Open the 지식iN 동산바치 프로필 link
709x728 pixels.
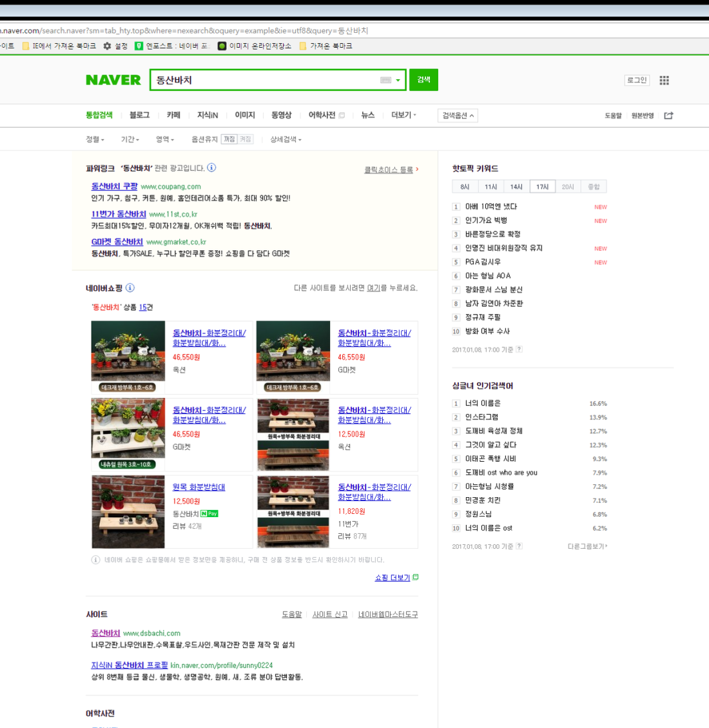click(x=130, y=665)
